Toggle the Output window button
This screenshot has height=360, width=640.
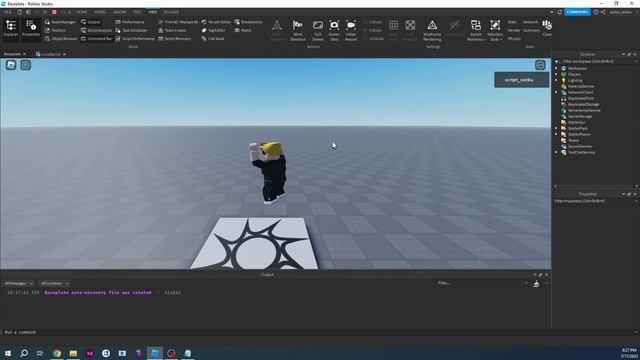pos(91,22)
